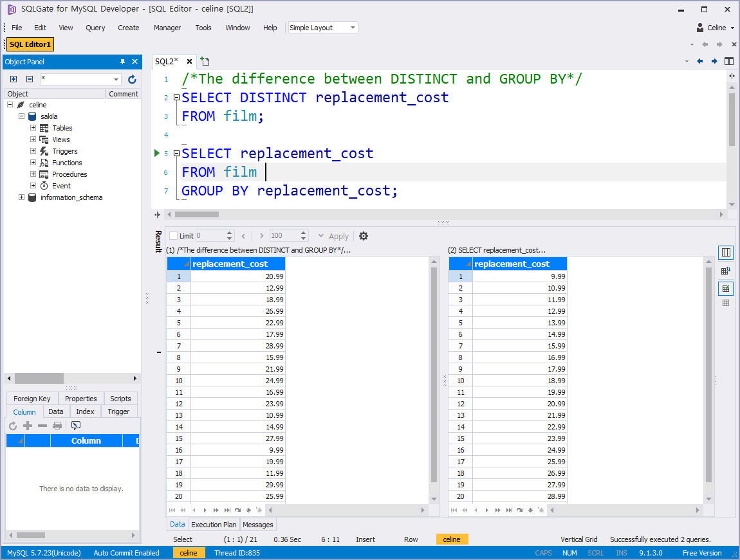Image resolution: width=740 pixels, height=560 pixels.
Task: Refresh the Object Panel tree
Action: pos(132,78)
